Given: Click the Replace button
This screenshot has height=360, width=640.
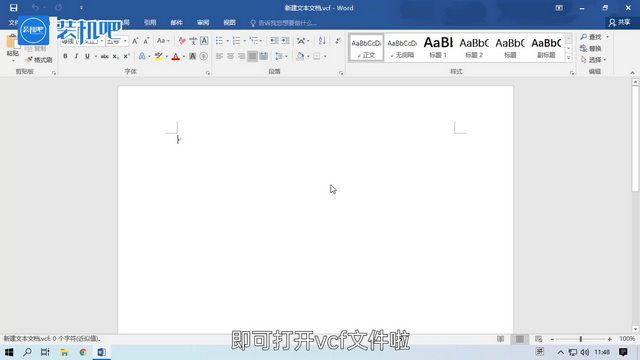Looking at the screenshot, I should [591, 48].
